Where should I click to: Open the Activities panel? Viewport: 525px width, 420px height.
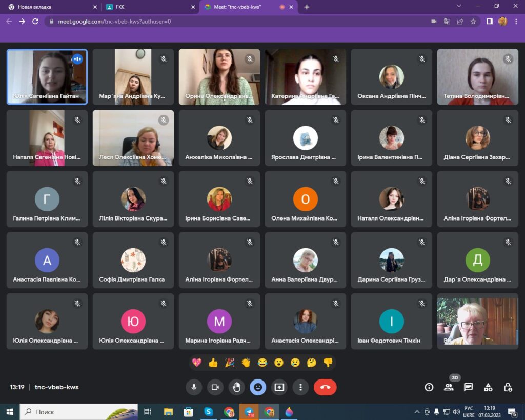[488, 387]
